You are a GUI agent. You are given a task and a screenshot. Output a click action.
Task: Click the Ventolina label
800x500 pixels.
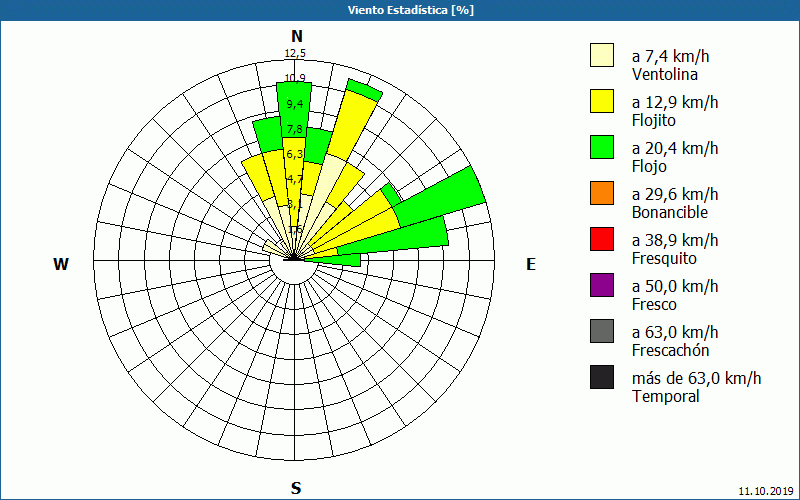point(665,74)
